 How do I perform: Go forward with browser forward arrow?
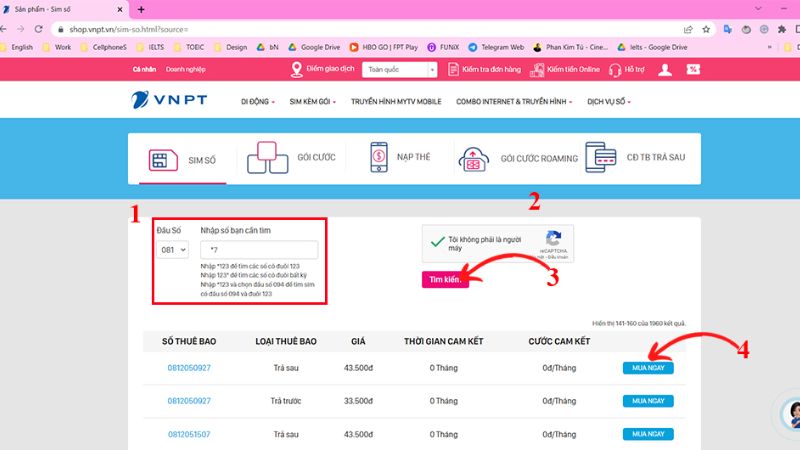[20, 29]
